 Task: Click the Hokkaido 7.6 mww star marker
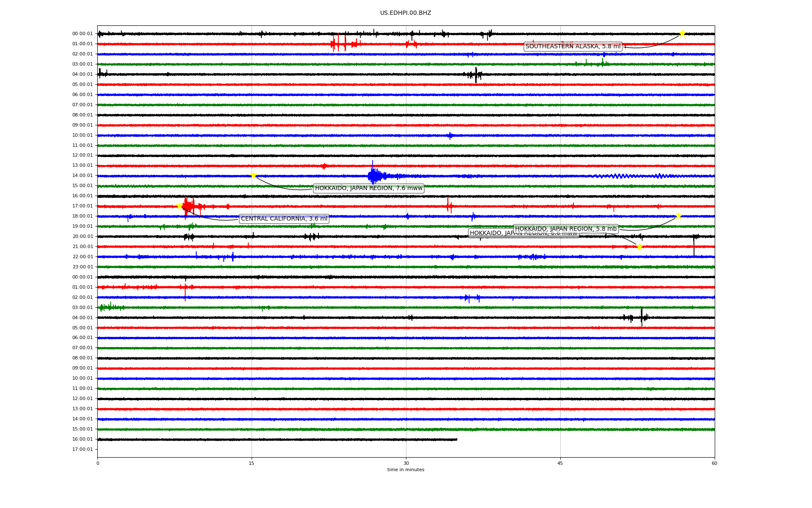[253, 176]
